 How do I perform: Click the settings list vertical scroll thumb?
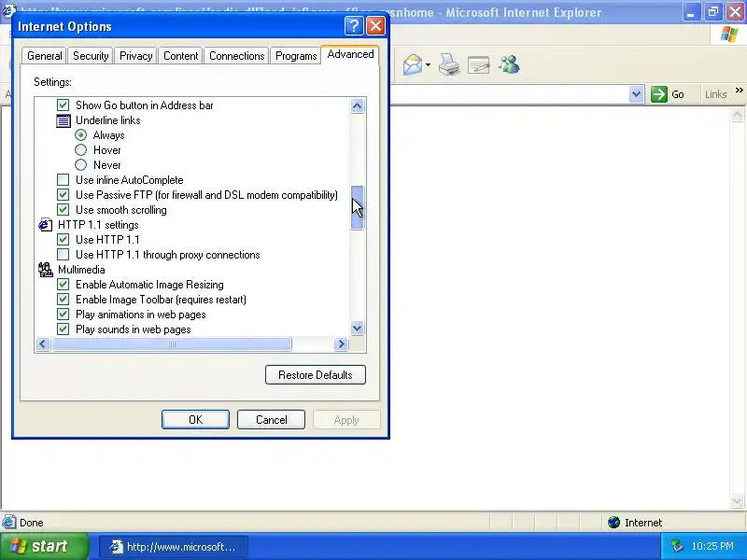click(358, 207)
